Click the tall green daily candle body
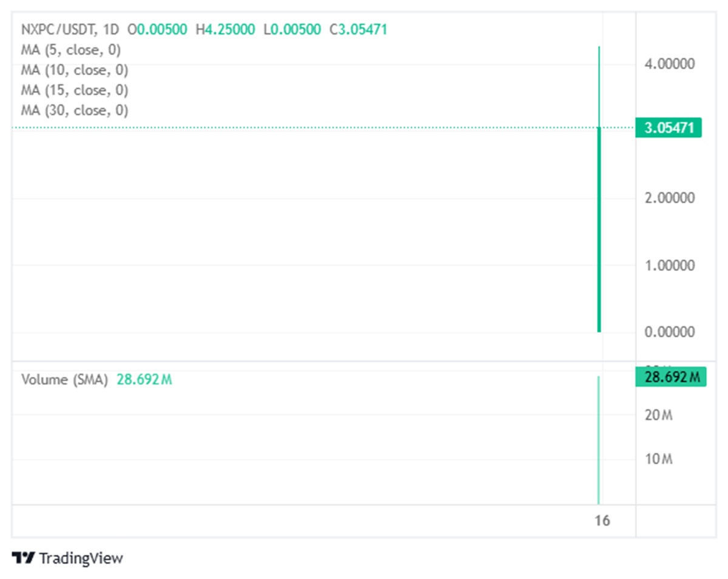This screenshot has height=579, width=728. (x=599, y=229)
